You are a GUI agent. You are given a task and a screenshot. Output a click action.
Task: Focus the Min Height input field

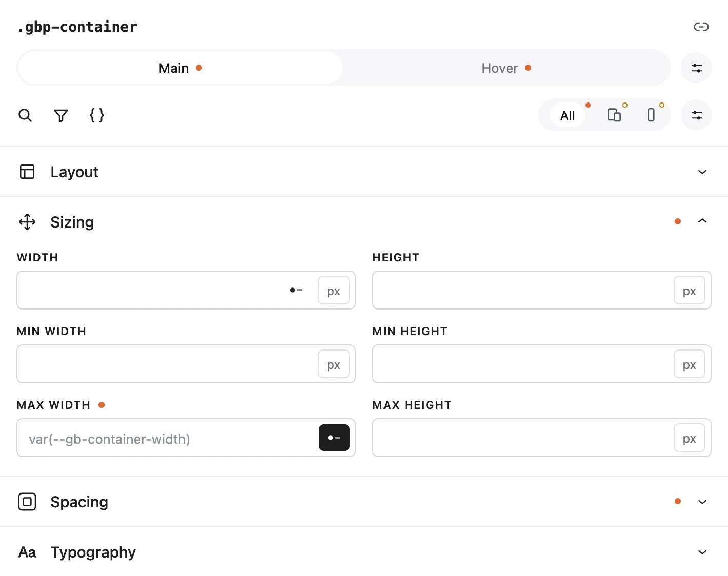(542, 364)
